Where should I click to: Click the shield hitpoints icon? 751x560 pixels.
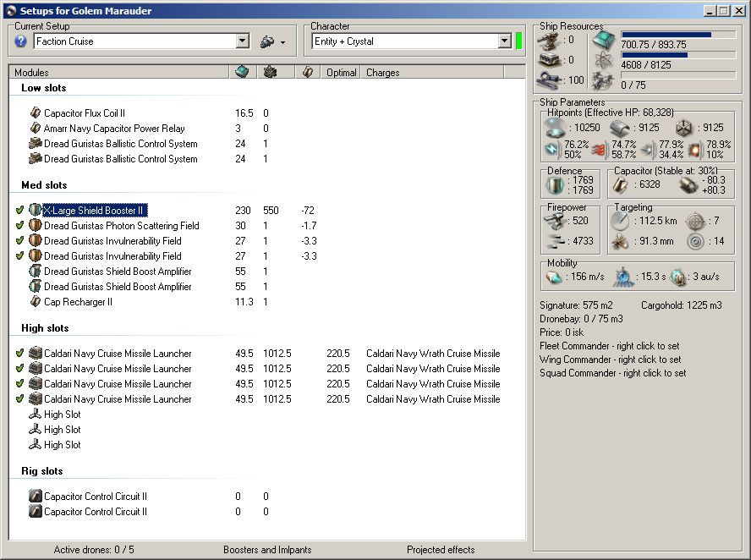pos(555,128)
